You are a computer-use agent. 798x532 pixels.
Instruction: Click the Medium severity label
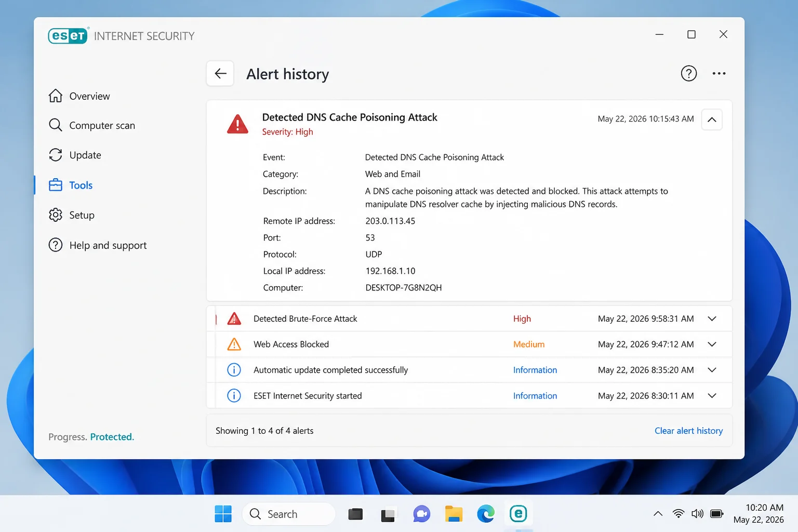click(529, 344)
